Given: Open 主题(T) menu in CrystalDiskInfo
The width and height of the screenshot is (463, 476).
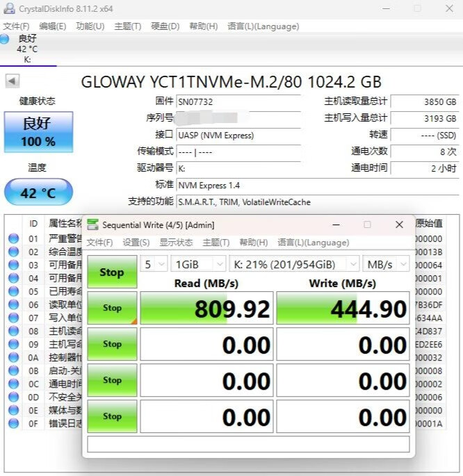Looking at the screenshot, I should [x=127, y=26].
